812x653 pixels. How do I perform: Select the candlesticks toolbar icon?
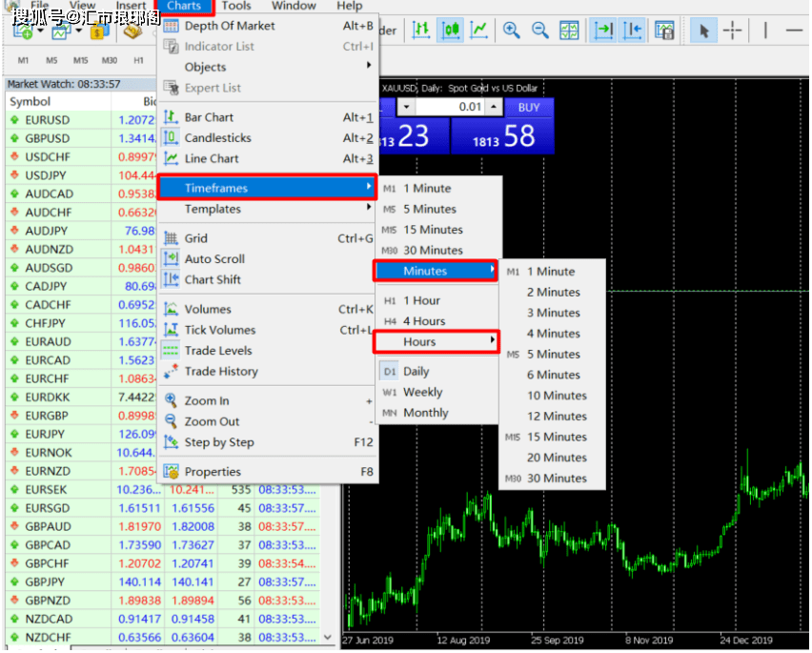coord(450,31)
